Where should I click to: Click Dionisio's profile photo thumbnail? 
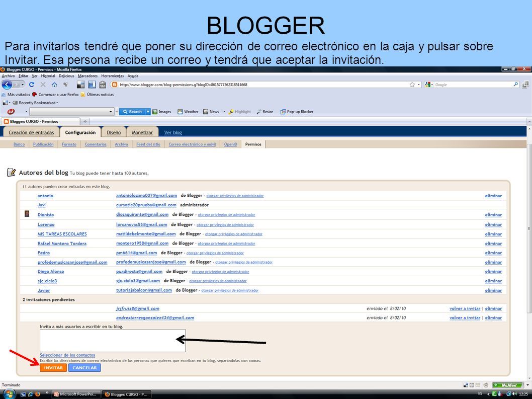[x=27, y=214]
